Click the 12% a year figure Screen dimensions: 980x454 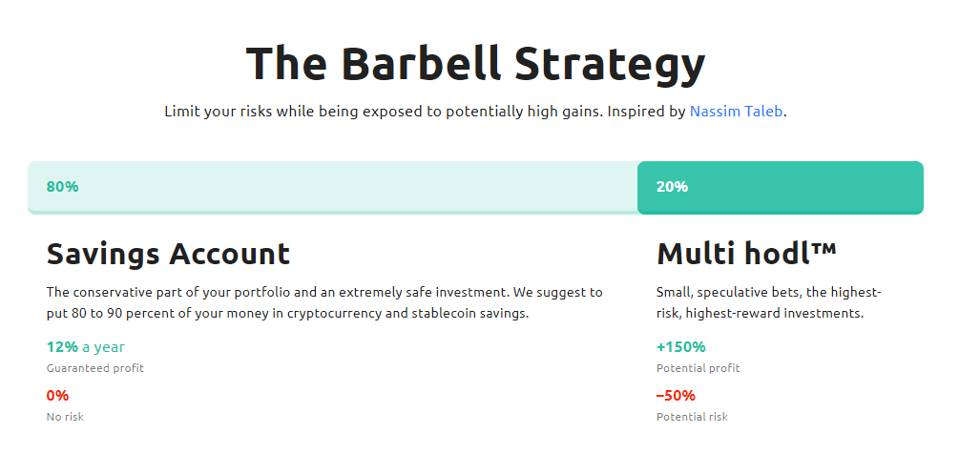(x=86, y=347)
